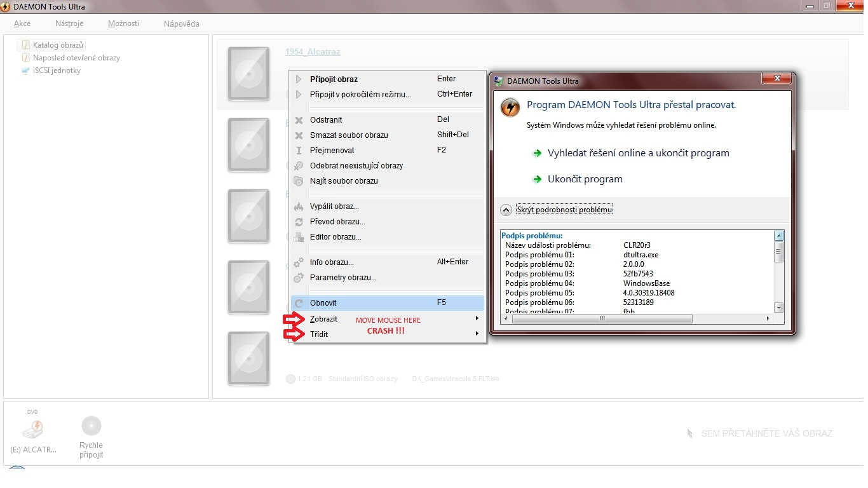868x488 pixels.
Task: Select Připojit obraz in context menu
Action: (334, 79)
